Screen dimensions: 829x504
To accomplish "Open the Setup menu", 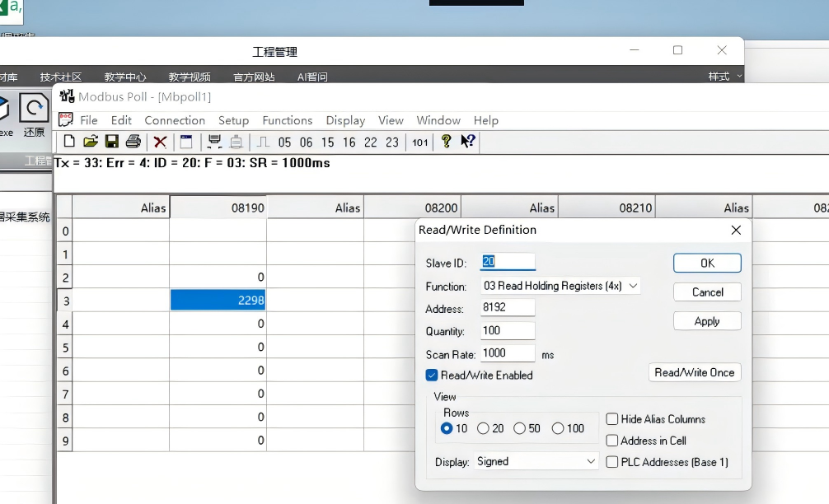I will tap(233, 120).
